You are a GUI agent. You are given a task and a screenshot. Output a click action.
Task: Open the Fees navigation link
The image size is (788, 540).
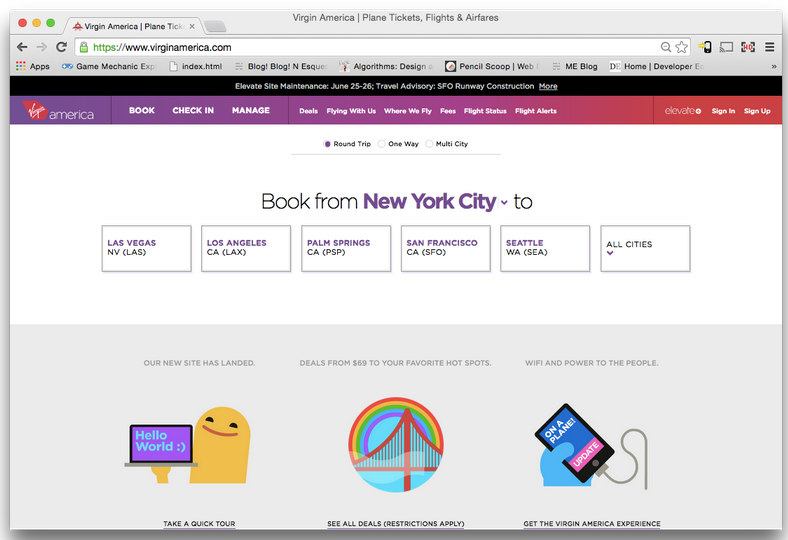(448, 111)
